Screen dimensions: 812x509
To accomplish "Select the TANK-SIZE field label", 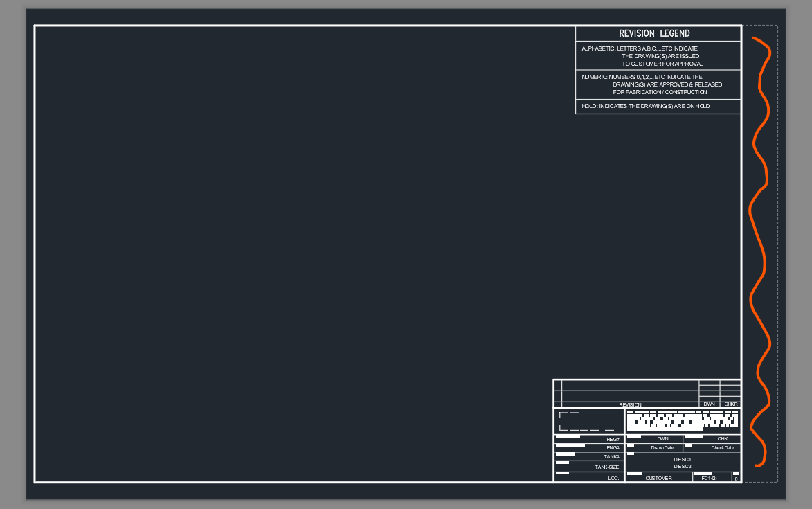I will coord(607,467).
